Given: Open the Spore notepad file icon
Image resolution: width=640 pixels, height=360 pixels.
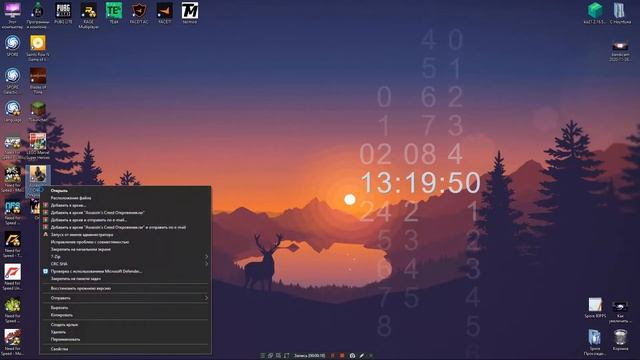Looking at the screenshot, I should (595, 307).
